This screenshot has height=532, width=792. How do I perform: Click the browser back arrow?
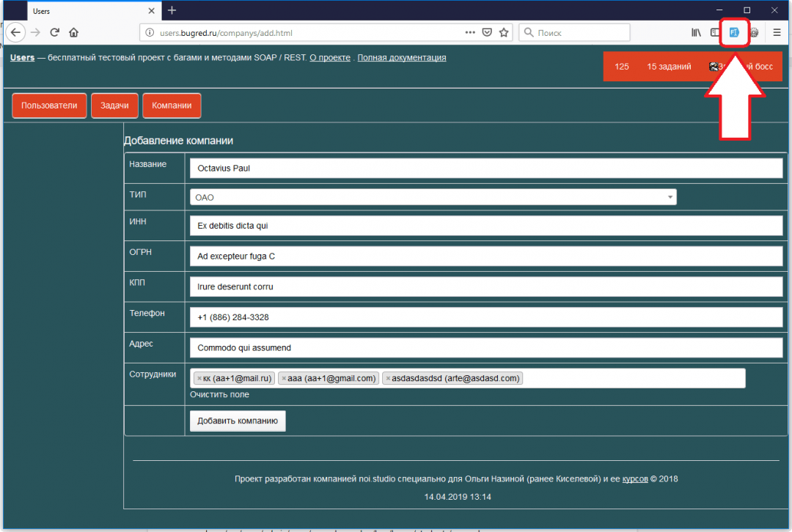[x=16, y=32]
